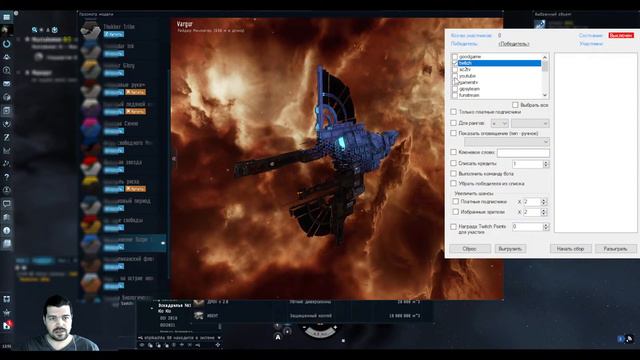Screen dimensions: 640x360
Task: Enable the 'Выбрать все' checkbox
Action: pos(515,105)
